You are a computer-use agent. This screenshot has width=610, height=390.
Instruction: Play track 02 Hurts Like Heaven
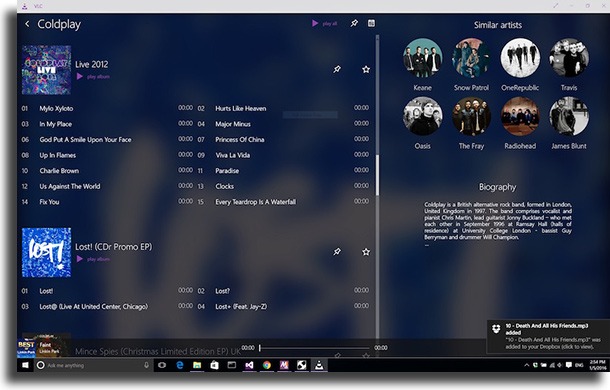[x=283, y=108]
